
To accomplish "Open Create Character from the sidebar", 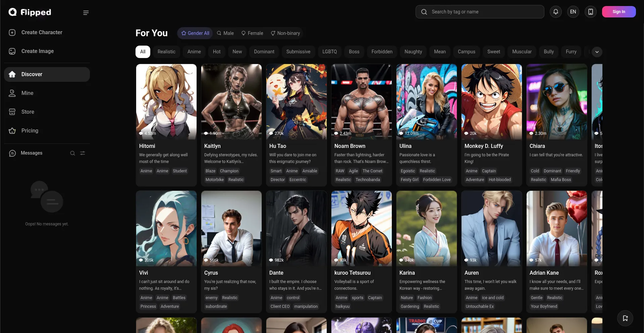I will pyautogui.click(x=42, y=33).
